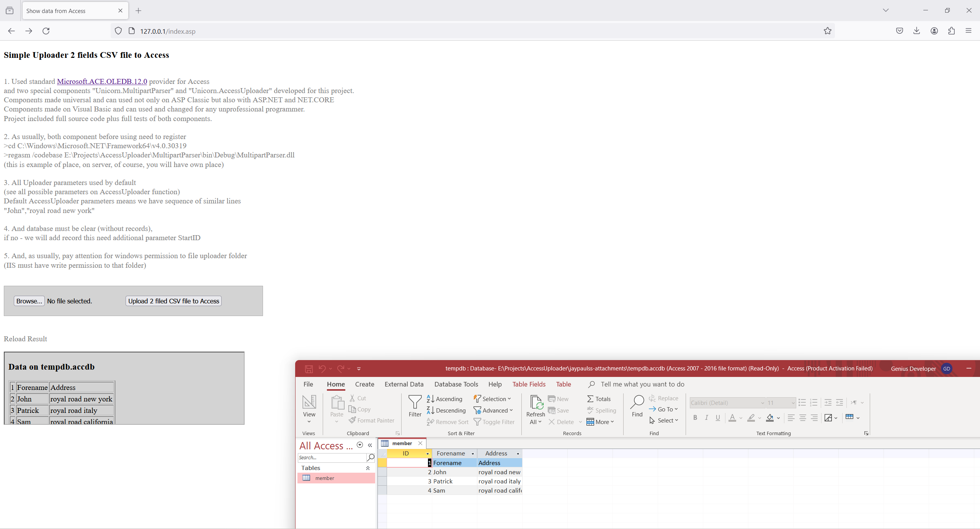
Task: Reload the browser page
Action: click(x=46, y=31)
